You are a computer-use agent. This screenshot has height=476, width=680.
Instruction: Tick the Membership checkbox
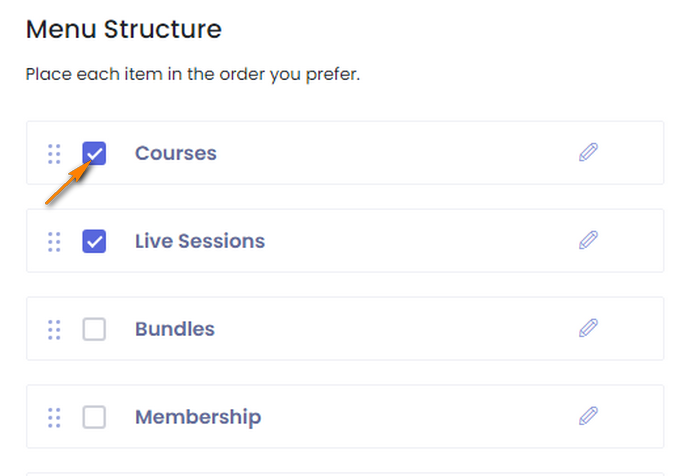94,417
